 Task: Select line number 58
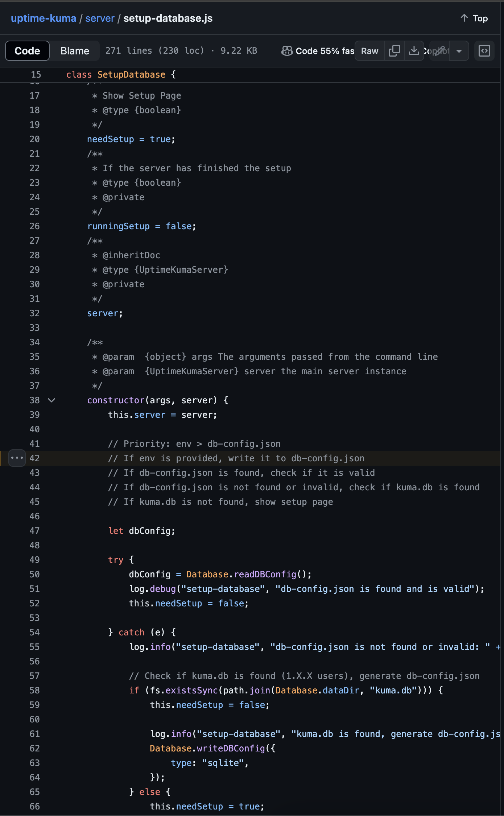coord(34,690)
